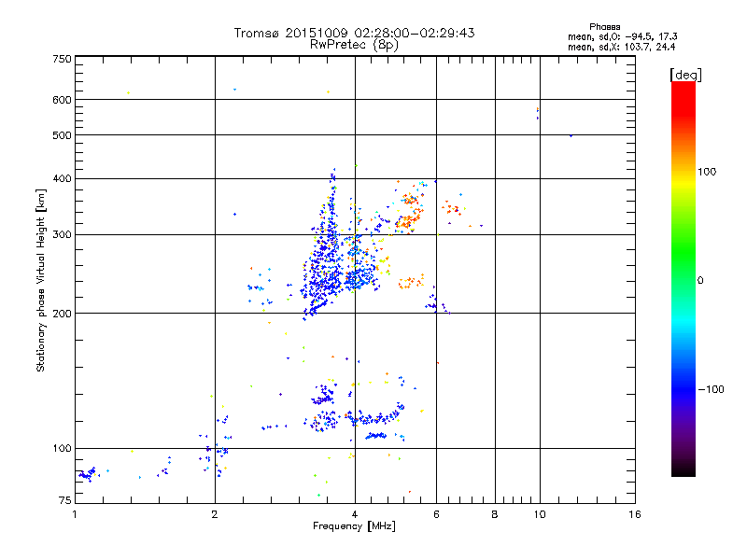Click the x-axis tick label '1'
The width and height of the screenshot is (747, 560).
pyautogui.click(x=75, y=514)
